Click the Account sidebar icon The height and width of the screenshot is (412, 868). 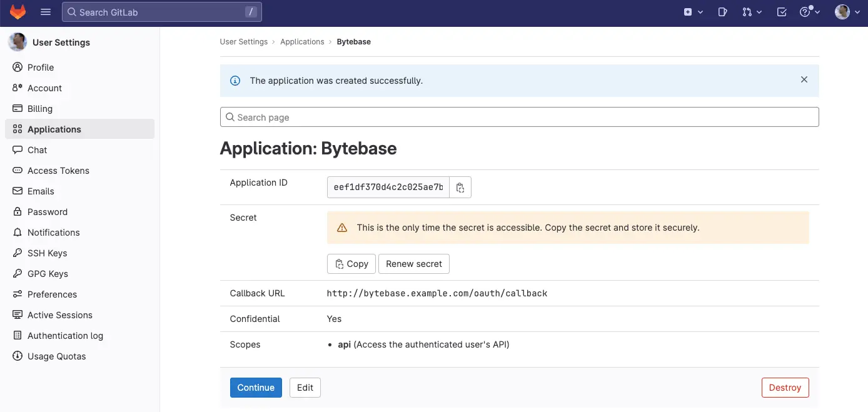(18, 88)
